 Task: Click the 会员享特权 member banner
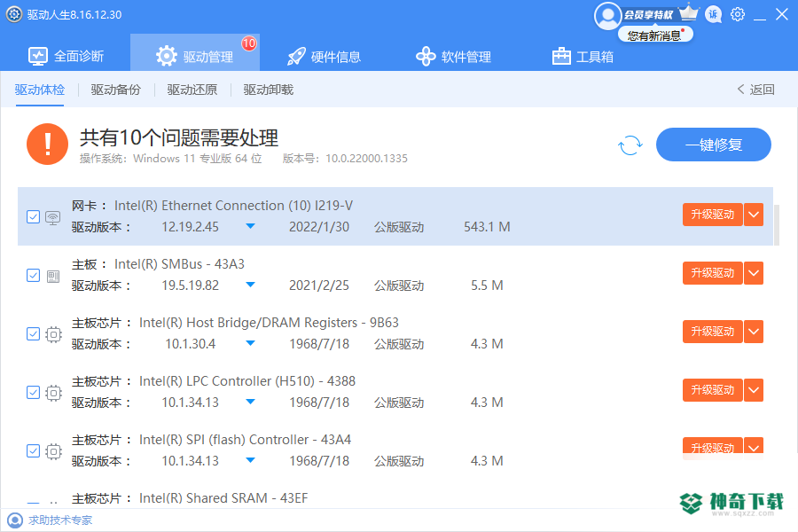(648, 15)
